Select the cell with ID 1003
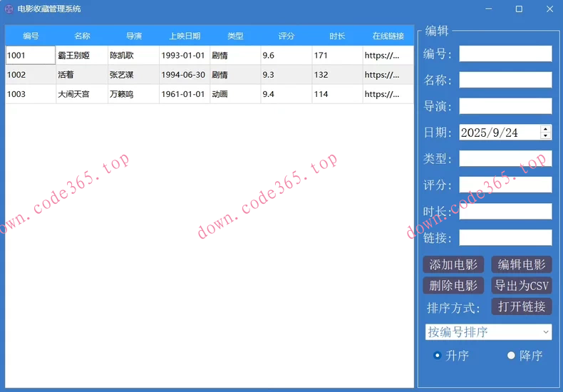This screenshot has width=563, height=392. tap(31, 94)
